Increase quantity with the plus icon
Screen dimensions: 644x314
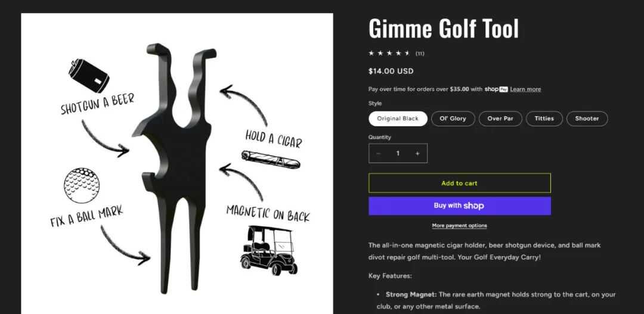pos(417,153)
